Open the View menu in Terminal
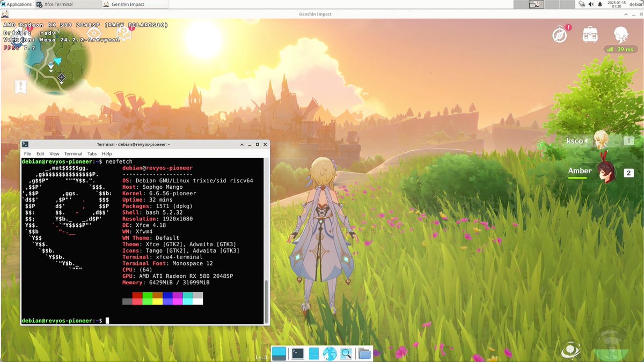This screenshot has height=362, width=644. (x=54, y=153)
